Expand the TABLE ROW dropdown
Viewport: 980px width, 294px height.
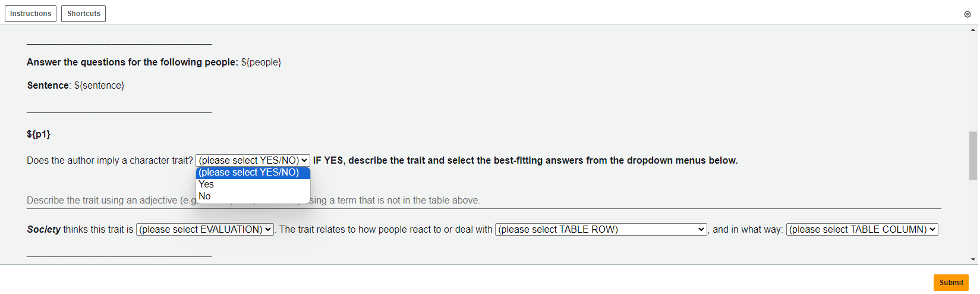point(601,230)
